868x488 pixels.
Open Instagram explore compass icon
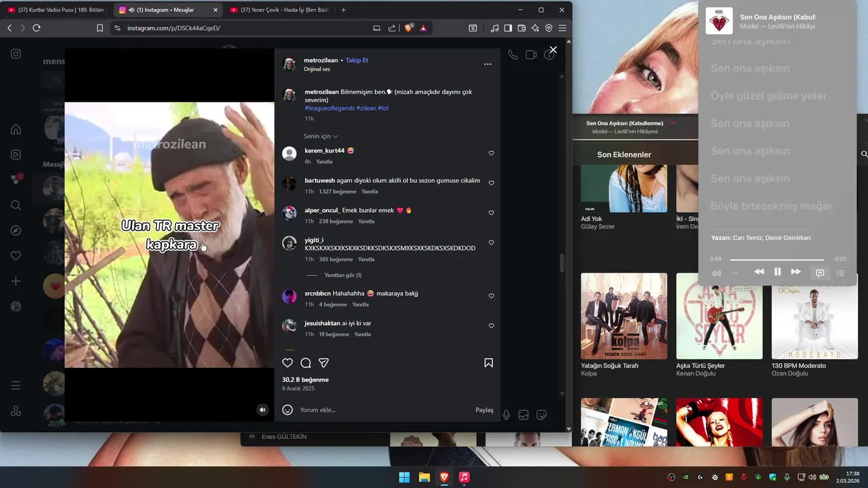pyautogui.click(x=16, y=230)
